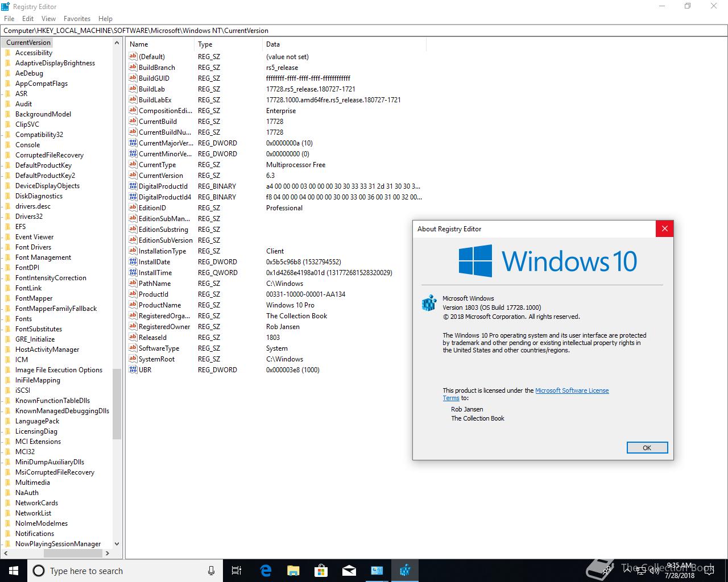The width and height of the screenshot is (728, 582).
Task: Sort values by the Type column header
Action: tap(228, 44)
